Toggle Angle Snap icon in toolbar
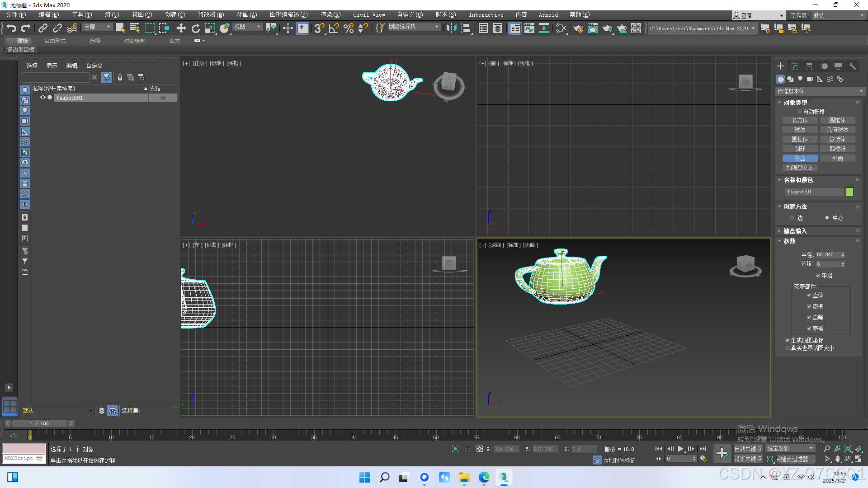 point(334,28)
